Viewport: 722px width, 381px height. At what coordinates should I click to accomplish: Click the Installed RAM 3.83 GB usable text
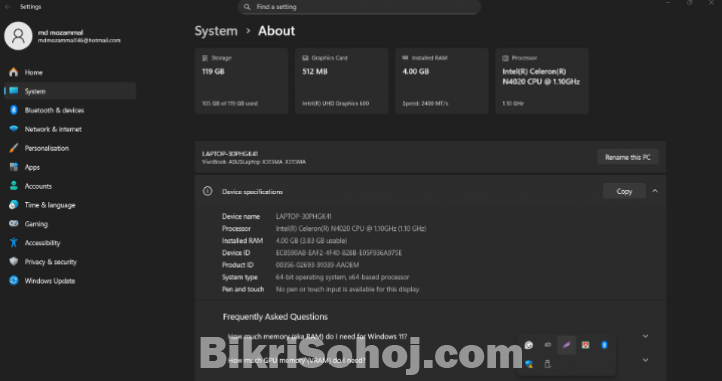click(x=311, y=240)
